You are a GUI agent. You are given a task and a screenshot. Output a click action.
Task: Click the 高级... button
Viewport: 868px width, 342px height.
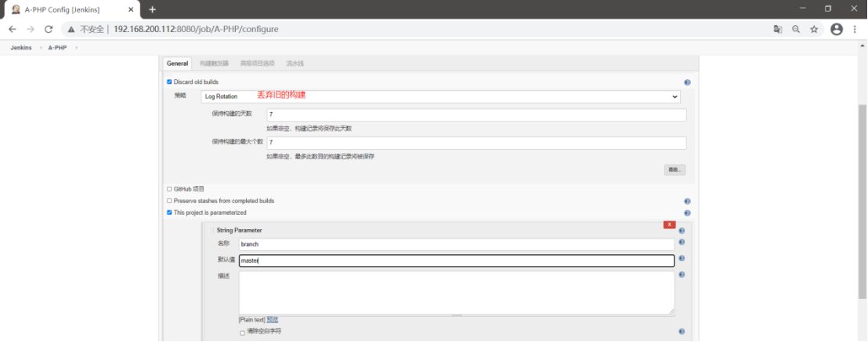[x=675, y=169]
